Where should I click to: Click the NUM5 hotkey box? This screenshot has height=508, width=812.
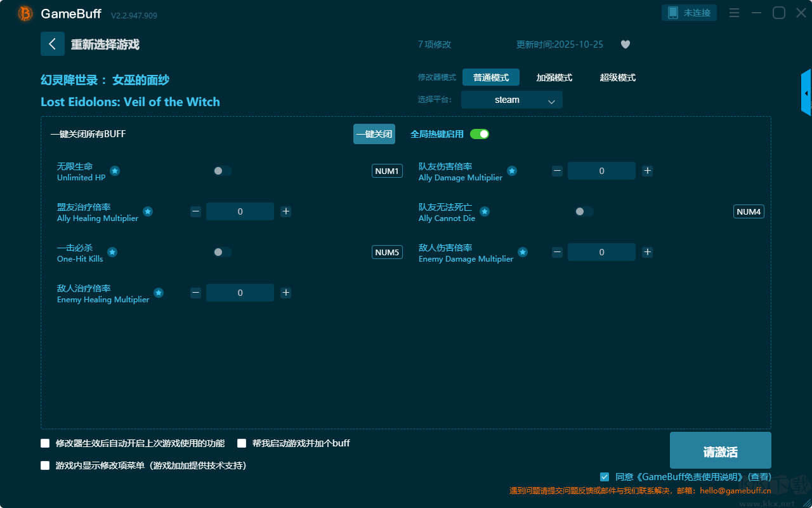coord(387,252)
